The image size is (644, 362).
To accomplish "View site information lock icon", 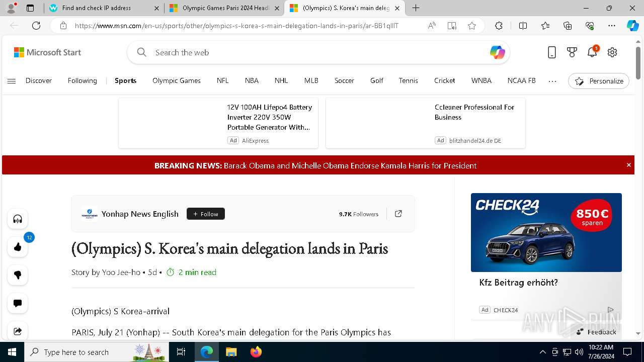I will (63, 26).
